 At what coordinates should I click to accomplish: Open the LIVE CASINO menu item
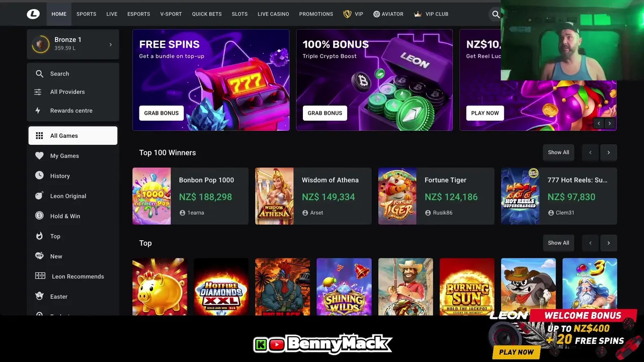273,14
